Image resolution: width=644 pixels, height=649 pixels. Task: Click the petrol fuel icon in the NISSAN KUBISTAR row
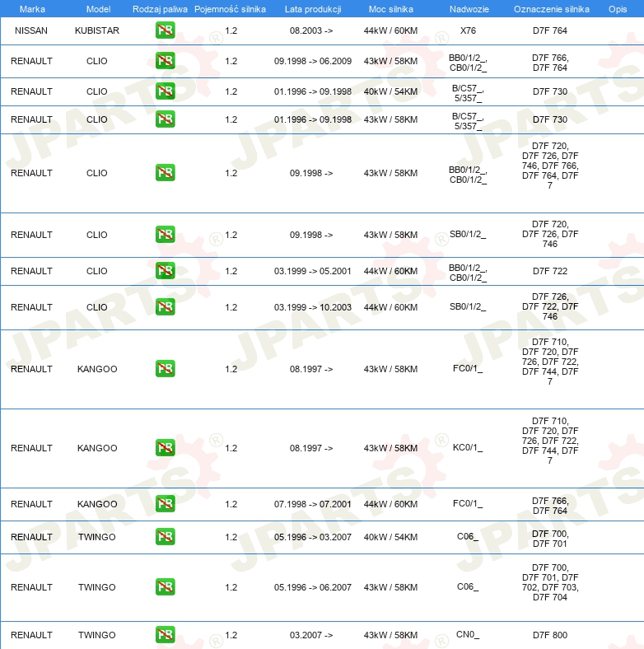(x=166, y=30)
